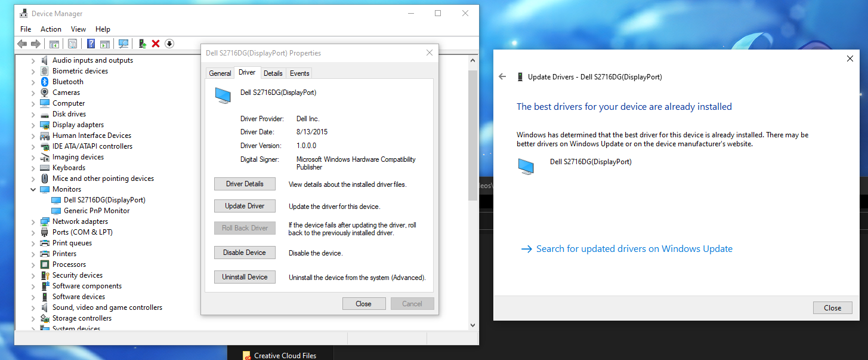Expand the Computer node
Viewport: 868px width, 360px height.
point(33,103)
